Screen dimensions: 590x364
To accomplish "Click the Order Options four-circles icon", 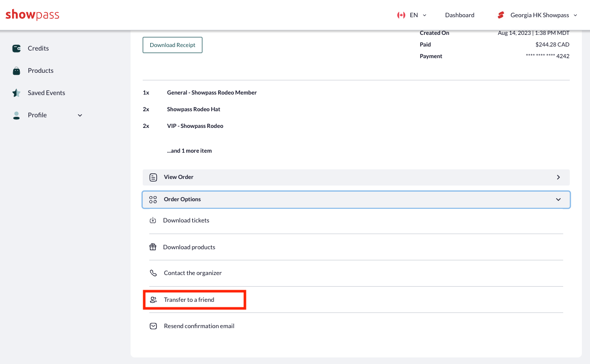I will tap(153, 199).
